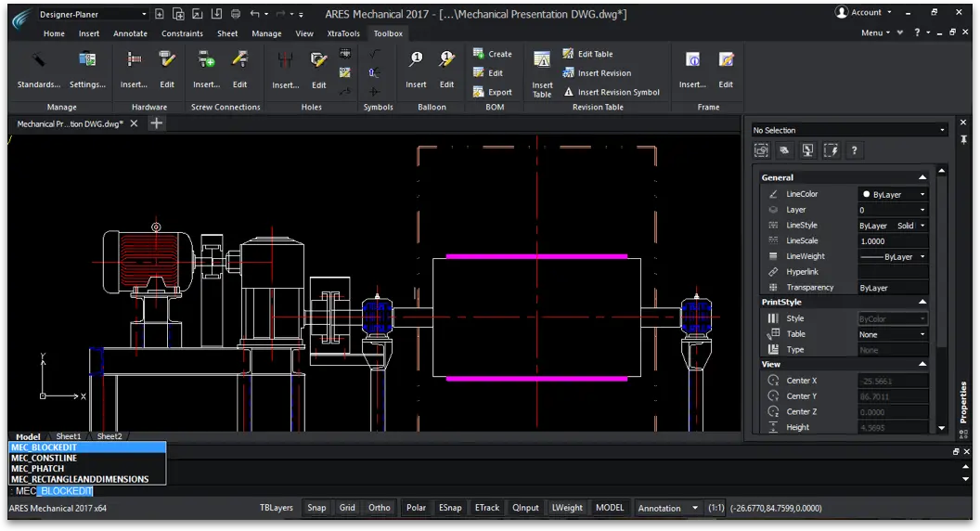
Task: Add a new drawing tab with plus button
Action: (x=156, y=123)
